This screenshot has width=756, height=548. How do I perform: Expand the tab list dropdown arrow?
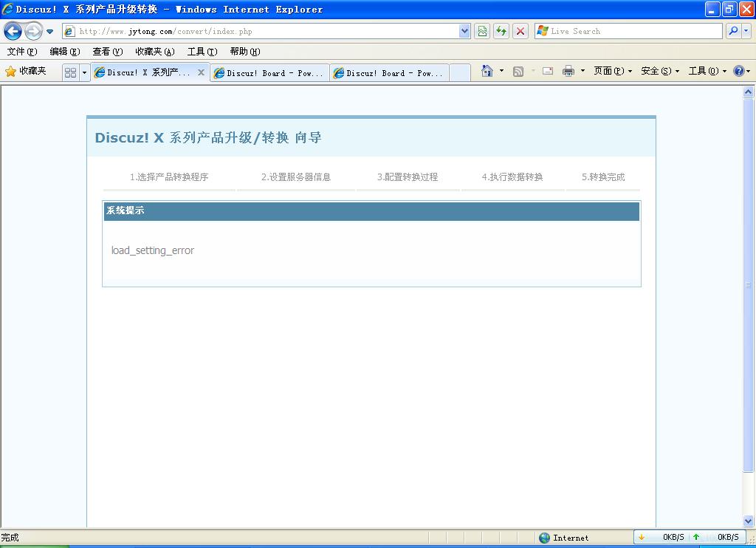tap(84, 72)
